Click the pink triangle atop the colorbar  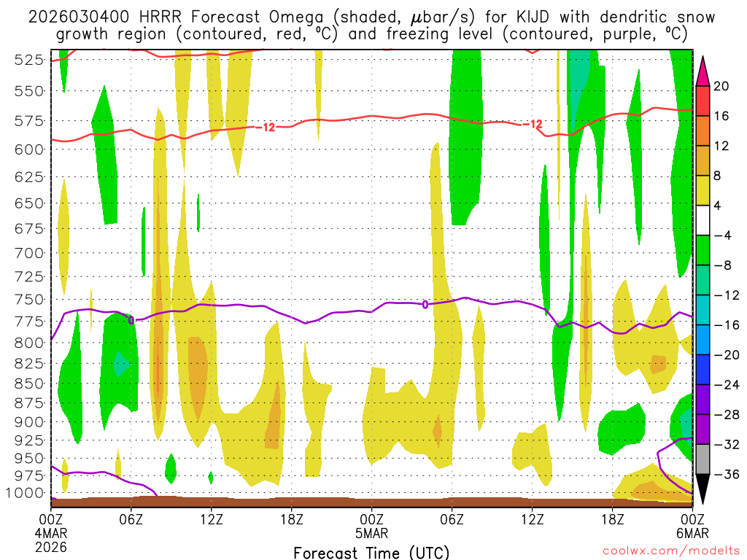click(x=703, y=71)
